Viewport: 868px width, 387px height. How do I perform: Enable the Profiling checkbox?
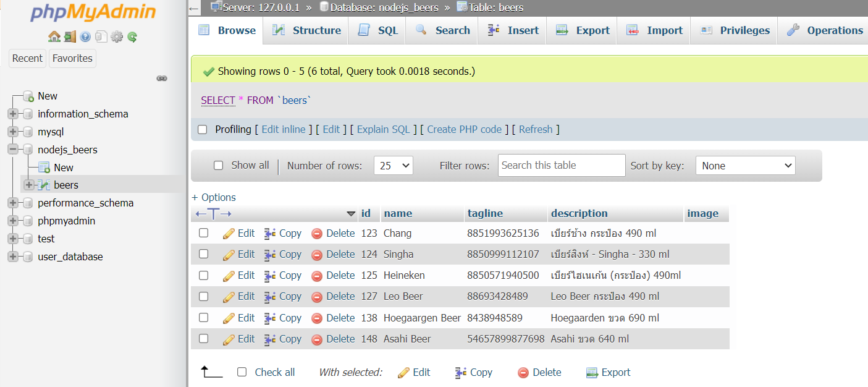[x=203, y=130]
